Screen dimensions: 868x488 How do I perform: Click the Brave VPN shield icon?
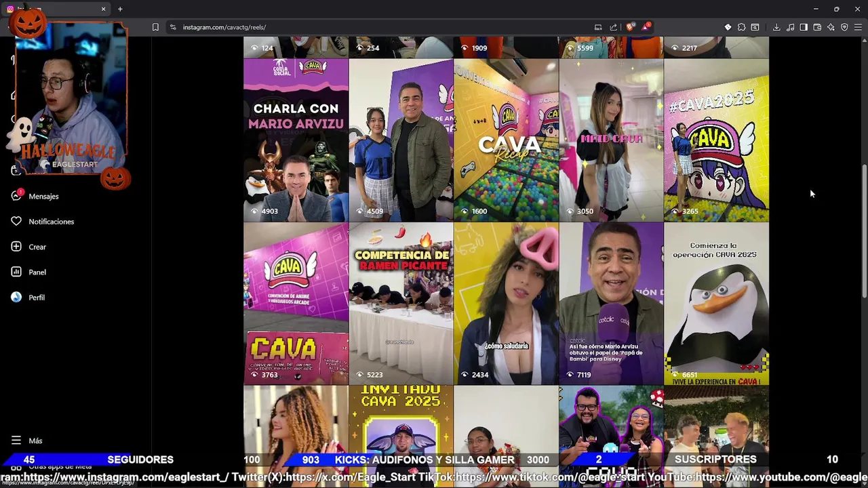(x=844, y=27)
